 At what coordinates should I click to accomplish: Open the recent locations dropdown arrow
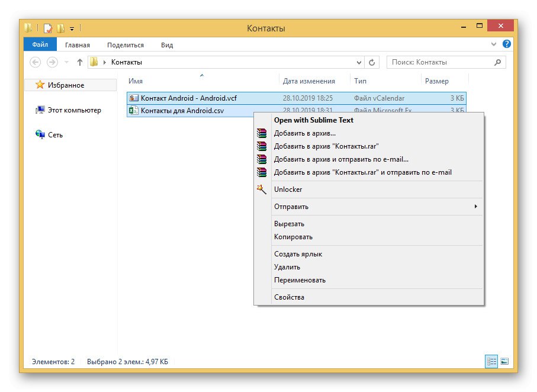tap(66, 62)
